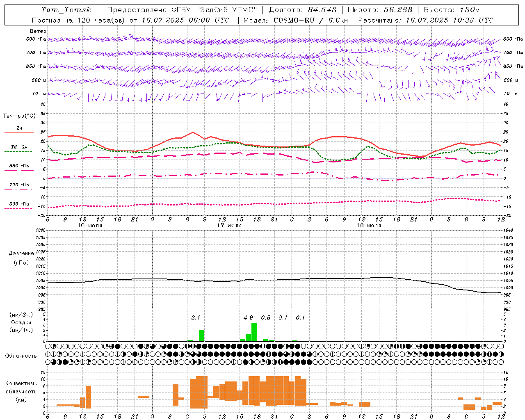This screenshot has height=420, width=525.
Task: Click the 'Ветер' wind panel label
Action: pyautogui.click(x=38, y=31)
